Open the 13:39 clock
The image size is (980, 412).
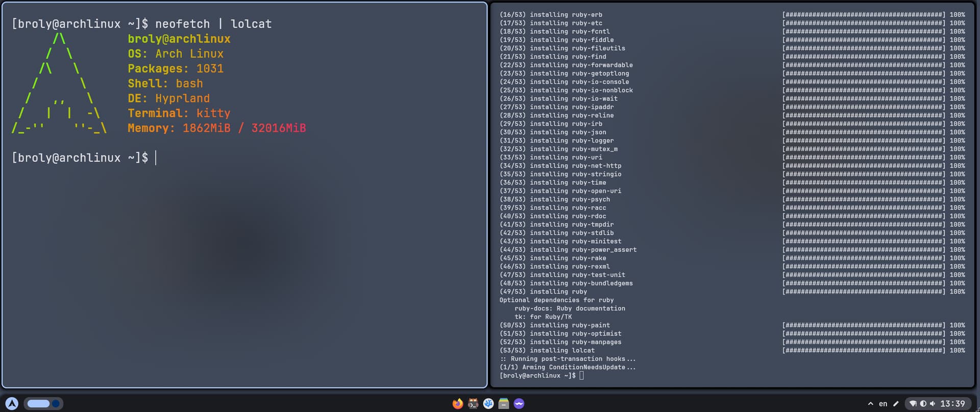(952, 404)
